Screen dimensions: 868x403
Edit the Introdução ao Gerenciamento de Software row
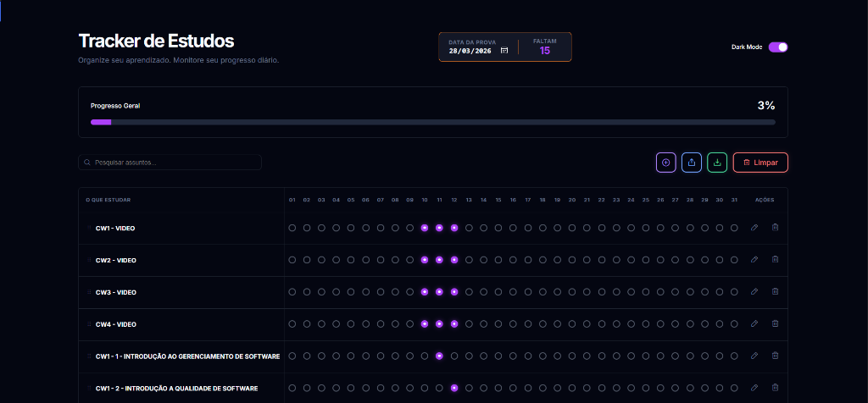click(x=754, y=356)
